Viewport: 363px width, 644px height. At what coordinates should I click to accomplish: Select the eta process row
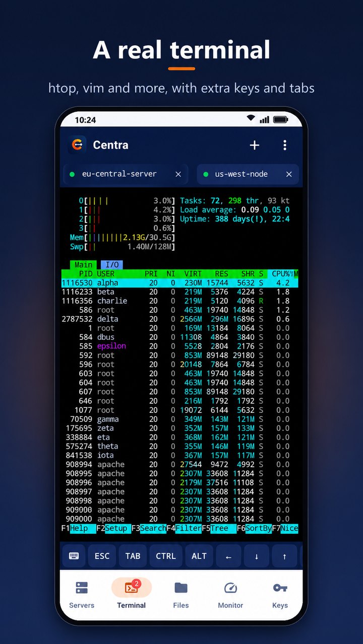(179, 437)
